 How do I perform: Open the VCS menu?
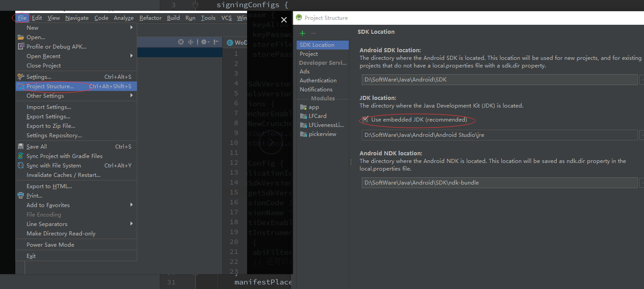tap(226, 18)
